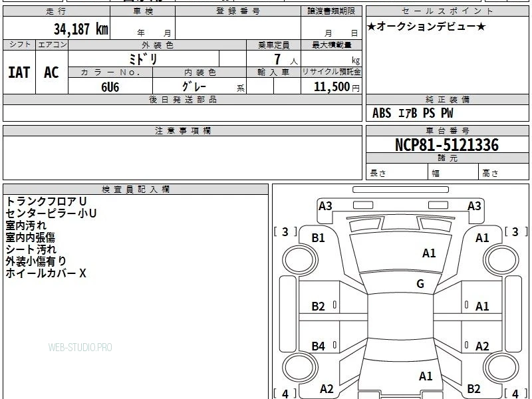The width and height of the screenshot is (532, 399).
Task: Select the note トランクフロア U
Action: [46, 201]
